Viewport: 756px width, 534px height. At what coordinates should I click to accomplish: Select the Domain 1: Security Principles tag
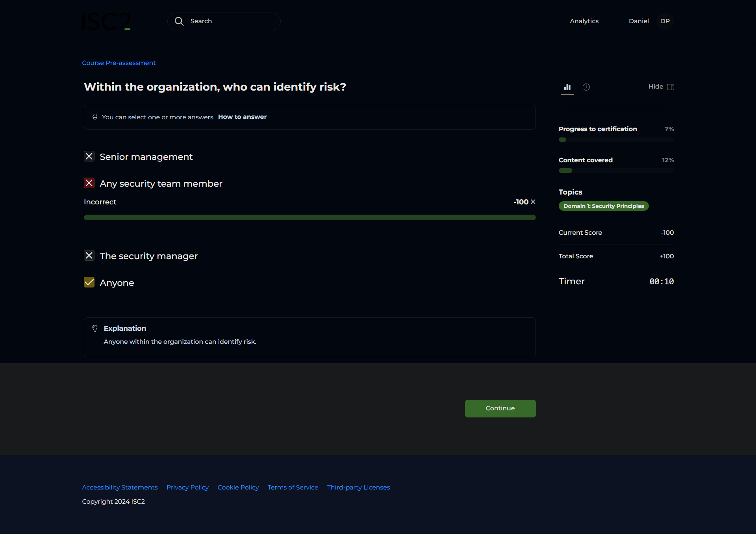click(x=603, y=206)
